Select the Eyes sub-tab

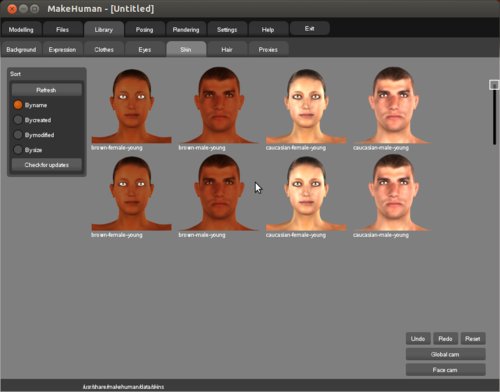point(144,49)
